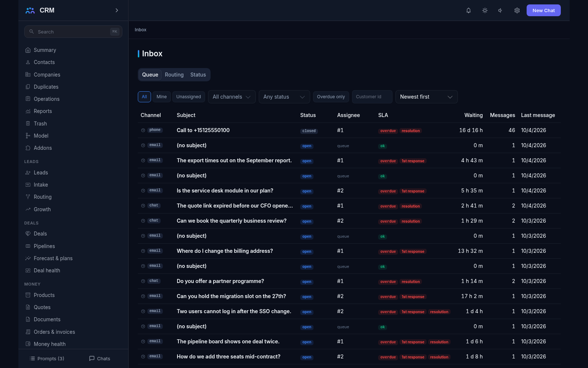Open Prompts (3) list
Viewport: 588px width, 368px height.
47,358
